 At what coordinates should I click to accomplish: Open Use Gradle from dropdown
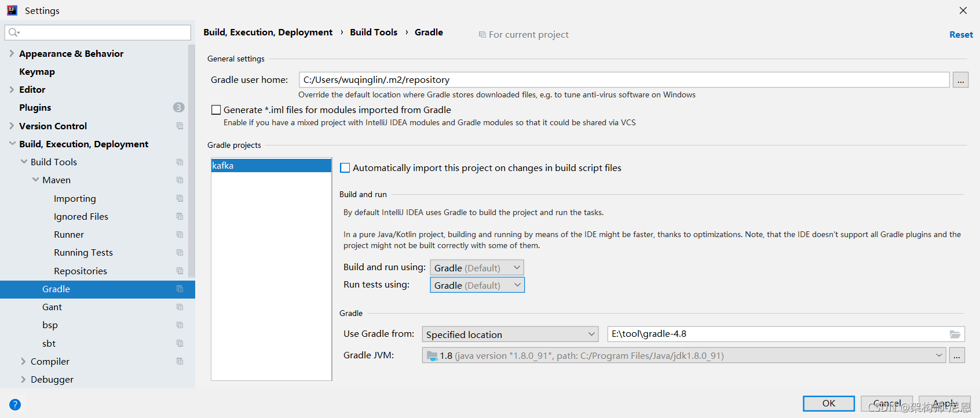510,334
